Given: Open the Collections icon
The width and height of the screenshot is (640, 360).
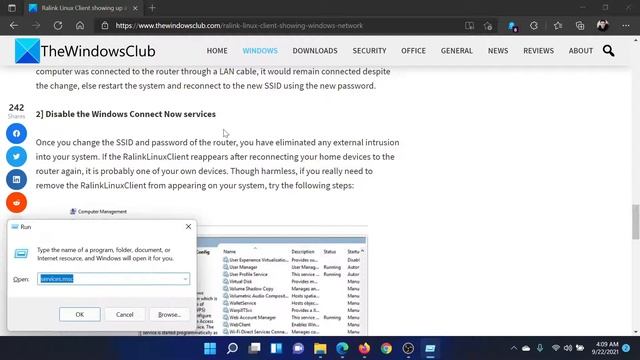Looking at the screenshot, I should pyautogui.click(x=580, y=26).
